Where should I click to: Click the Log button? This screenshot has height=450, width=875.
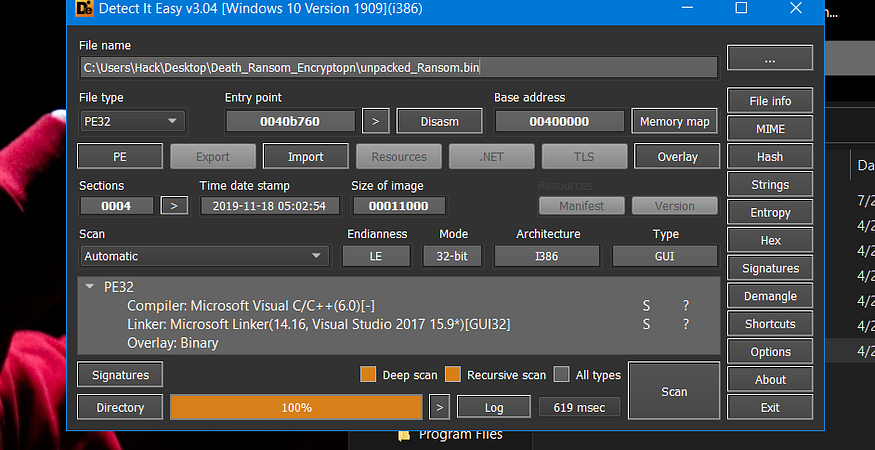[x=494, y=408]
